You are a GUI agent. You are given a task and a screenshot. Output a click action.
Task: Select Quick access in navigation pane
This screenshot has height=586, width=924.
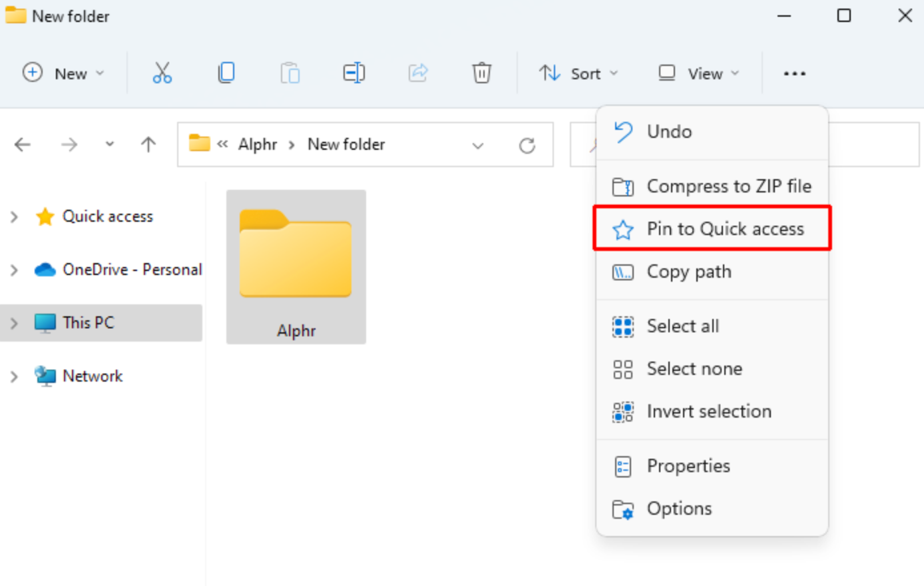point(107,216)
